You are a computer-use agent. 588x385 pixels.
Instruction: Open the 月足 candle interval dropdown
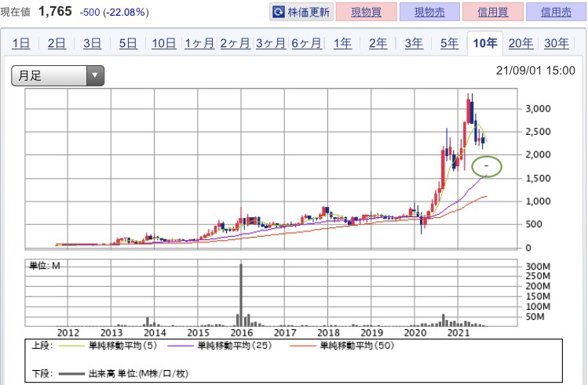click(58, 75)
